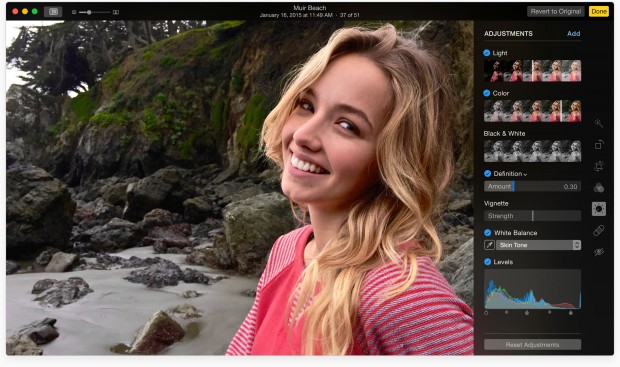Click the Levels midtone handle

coord(527,313)
